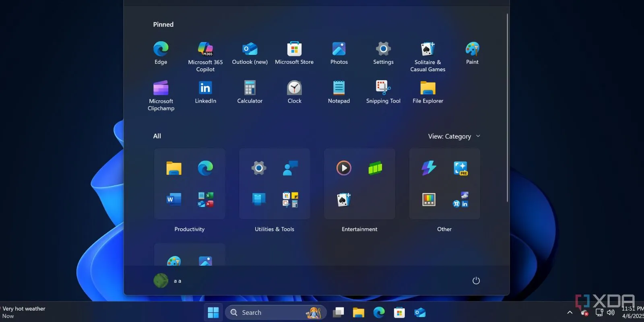Show hidden system tray icons

(570, 312)
